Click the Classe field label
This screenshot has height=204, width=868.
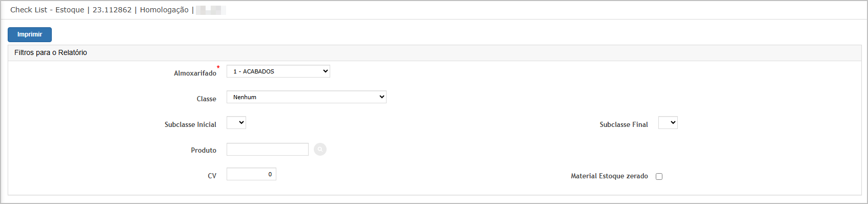click(207, 99)
